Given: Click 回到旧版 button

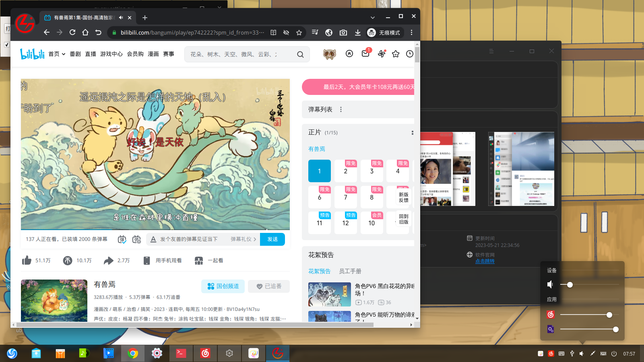Looking at the screenshot, I should [x=404, y=219].
